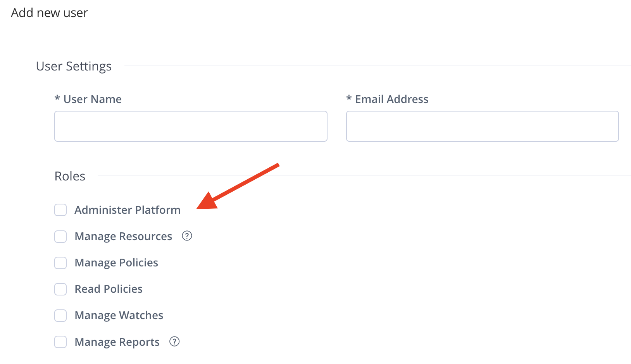Click the User Name field label
Image resolution: width=631 pixels, height=364 pixels.
(92, 99)
